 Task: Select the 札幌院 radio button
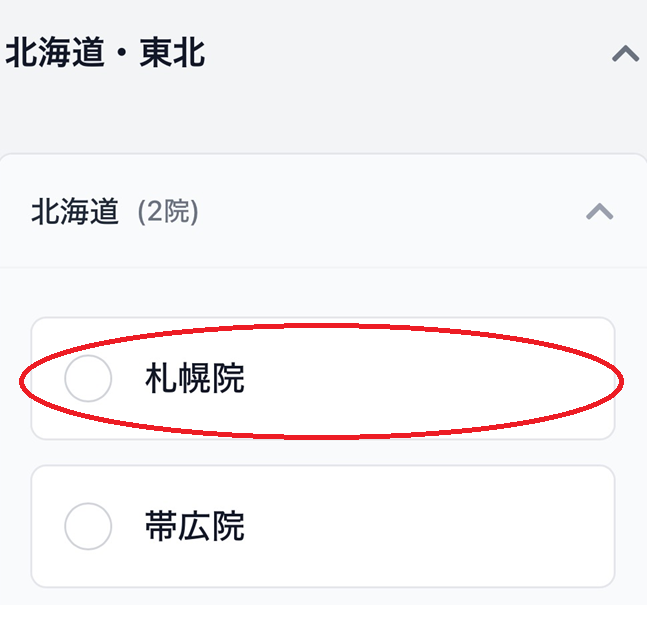point(88,379)
